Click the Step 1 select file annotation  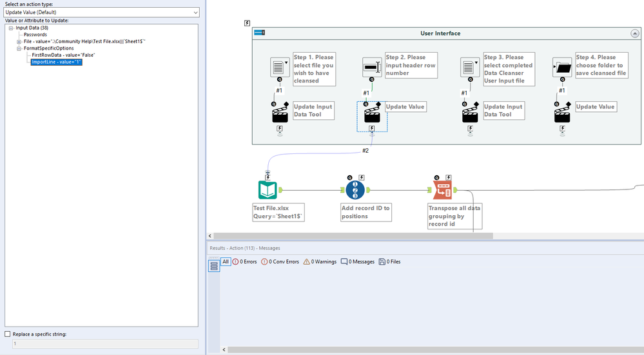pyautogui.click(x=314, y=69)
